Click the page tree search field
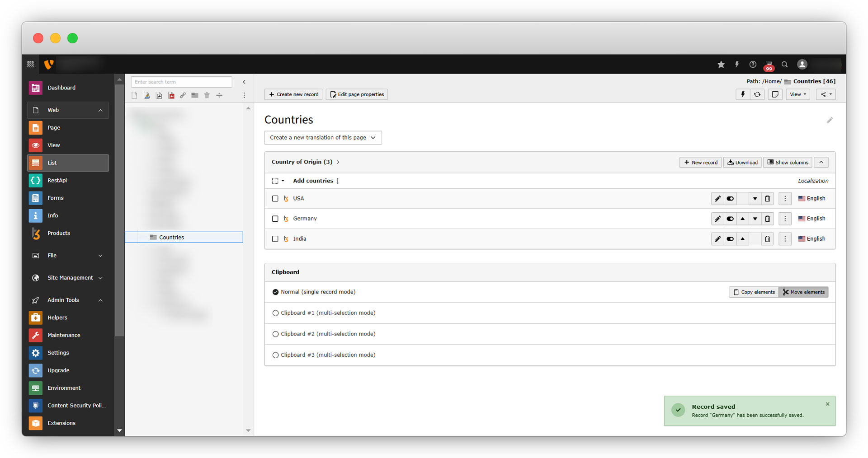Viewport: 868px width, 458px height. (x=181, y=82)
